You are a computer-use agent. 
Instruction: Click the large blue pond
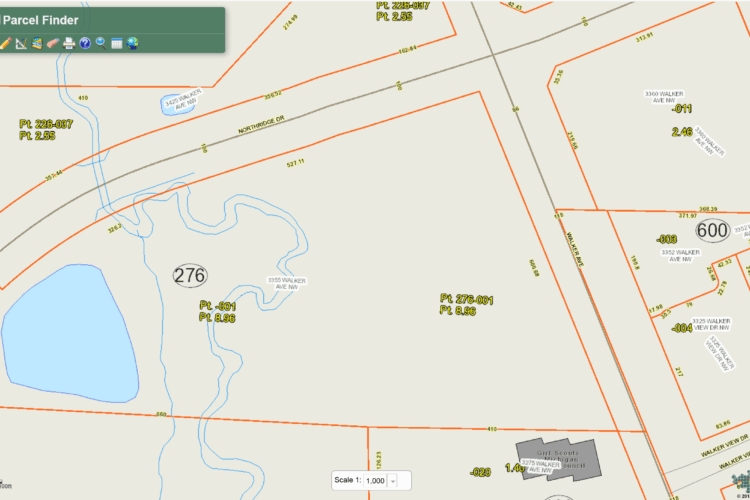click(x=70, y=333)
